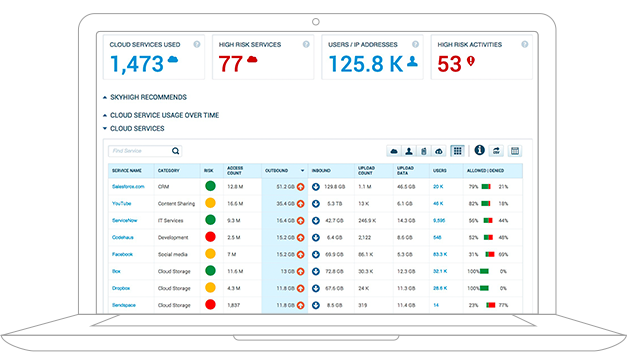
Task: Sort by Access Count column header
Action: coord(235,171)
